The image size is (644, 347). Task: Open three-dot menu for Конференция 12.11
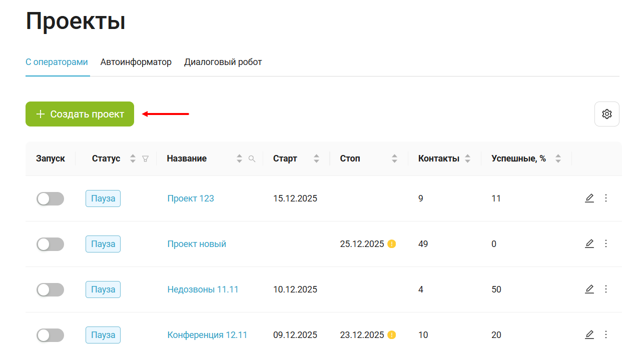(x=606, y=334)
